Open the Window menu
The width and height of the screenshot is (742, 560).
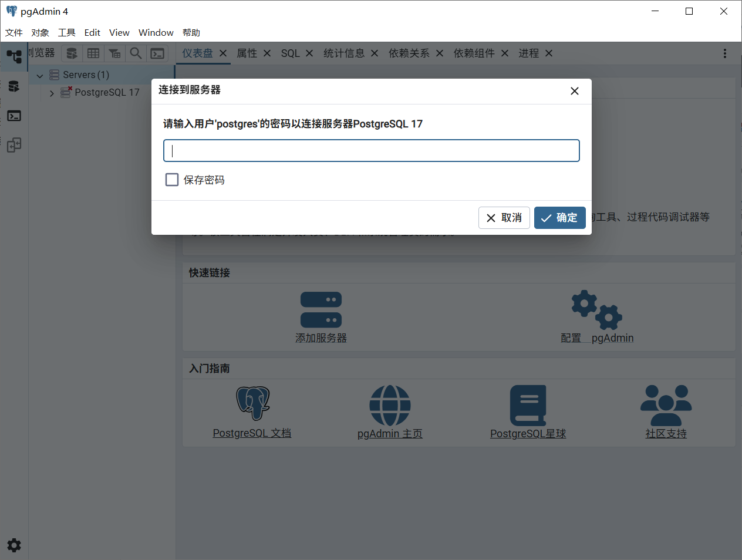point(156,33)
